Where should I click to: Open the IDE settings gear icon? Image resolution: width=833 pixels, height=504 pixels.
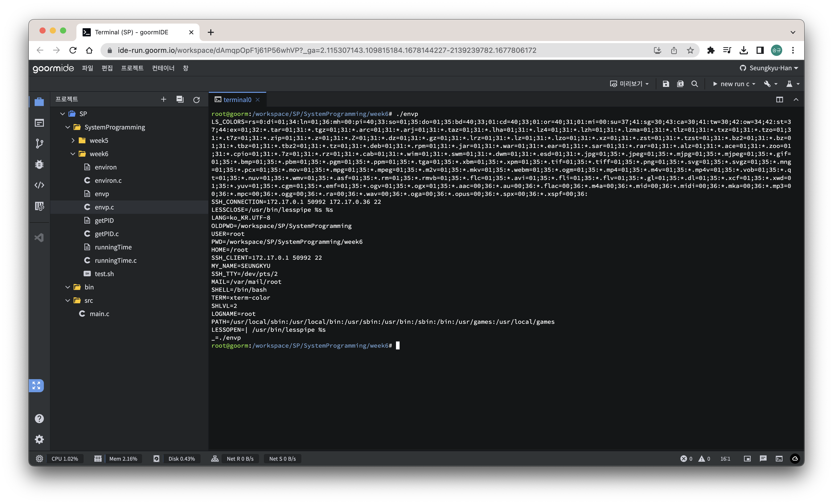pos(39,439)
